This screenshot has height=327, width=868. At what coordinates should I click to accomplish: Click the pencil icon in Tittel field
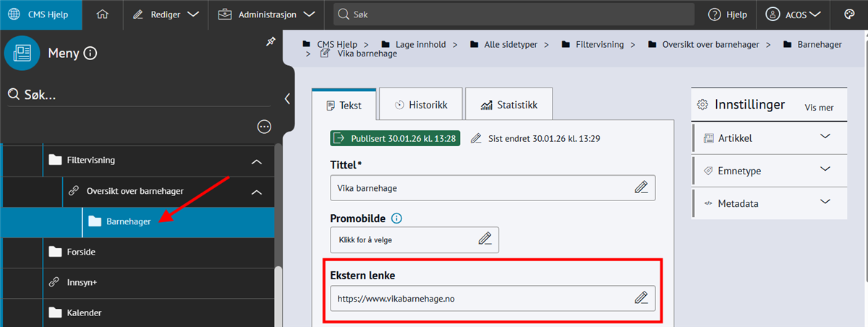641,187
